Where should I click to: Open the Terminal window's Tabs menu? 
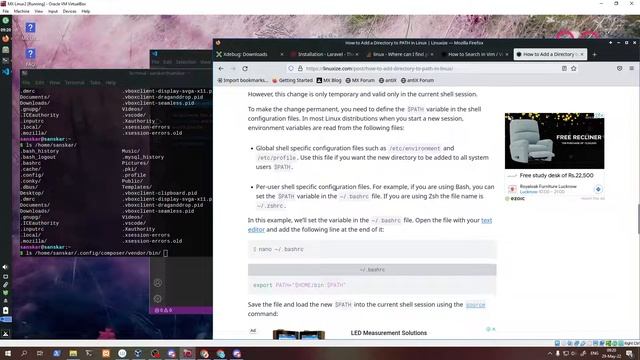[x=95, y=83]
